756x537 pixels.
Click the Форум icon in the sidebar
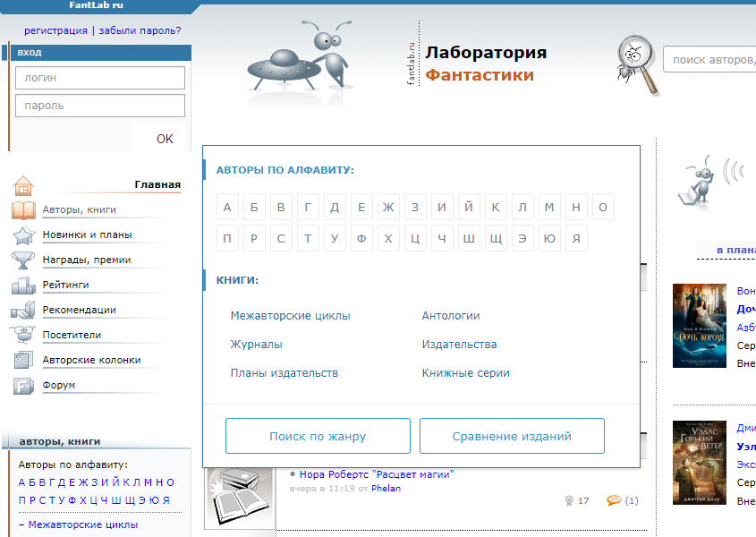(23, 386)
